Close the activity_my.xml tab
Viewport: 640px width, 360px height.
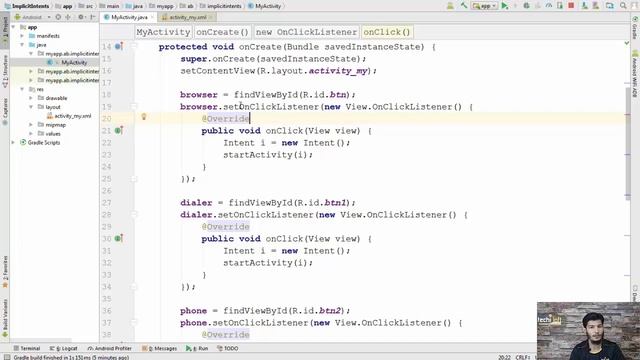(211, 17)
